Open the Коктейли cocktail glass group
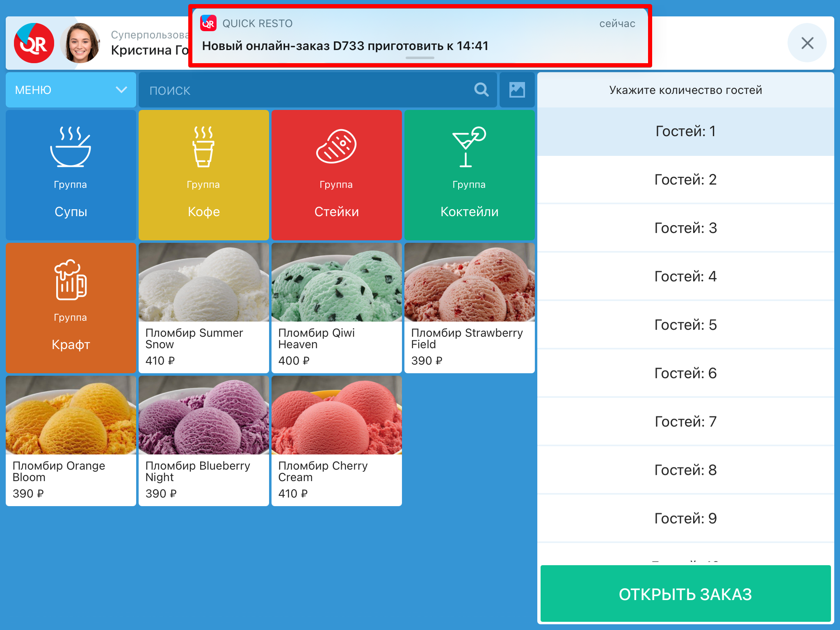Image resolution: width=840 pixels, height=630 pixels. click(469, 174)
